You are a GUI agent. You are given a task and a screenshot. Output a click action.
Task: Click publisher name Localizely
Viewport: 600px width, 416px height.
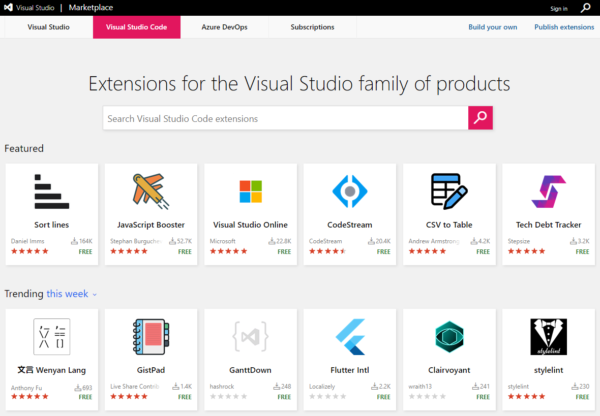click(322, 387)
